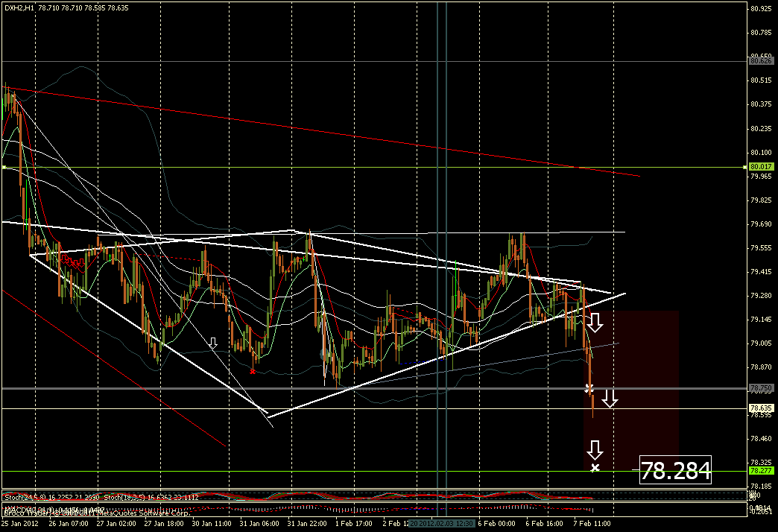Screen dimensions: 778x532
Task: Click the 80.925 price axis label
Action: (762, 8)
